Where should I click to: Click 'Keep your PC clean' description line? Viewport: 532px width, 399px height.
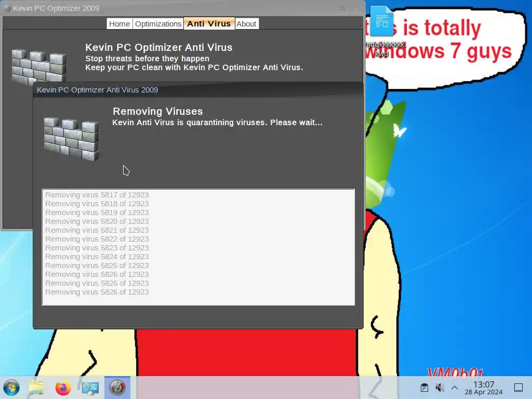point(194,68)
